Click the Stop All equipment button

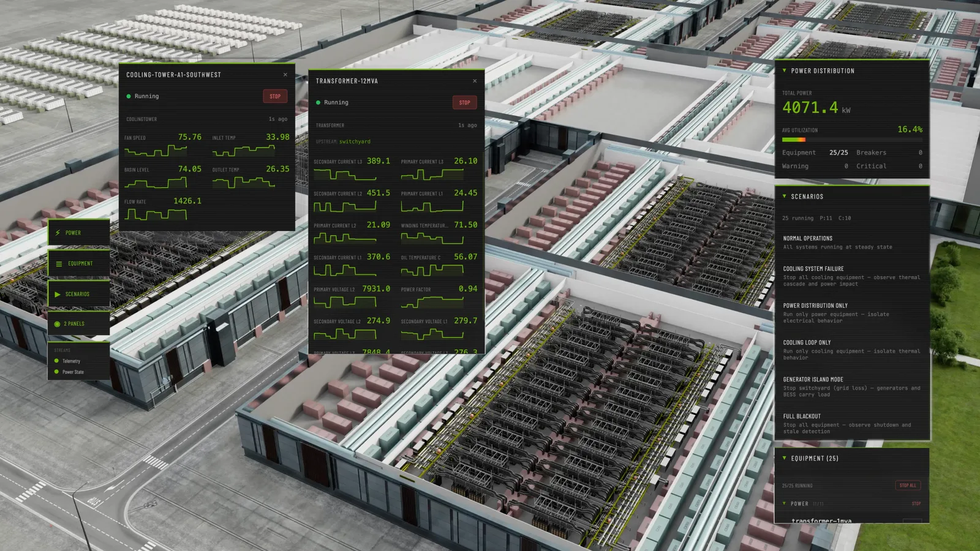[908, 485]
